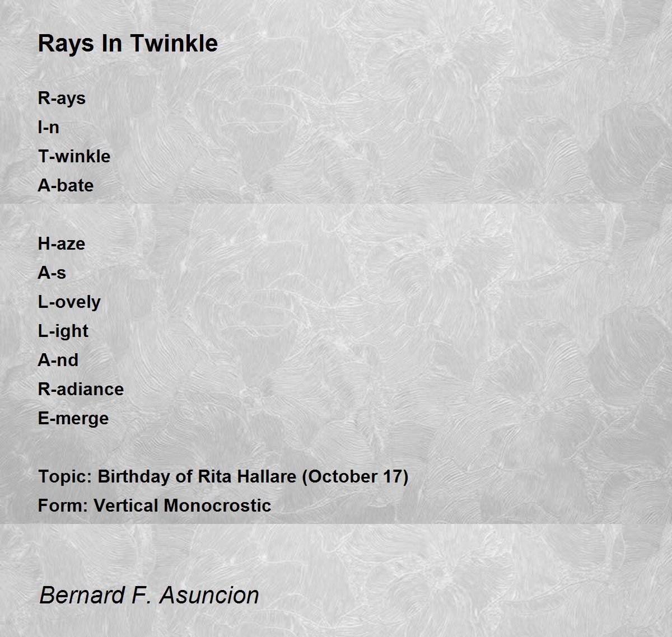Click the word Monocrostic
The height and width of the screenshot is (637, 672).
click(x=218, y=505)
